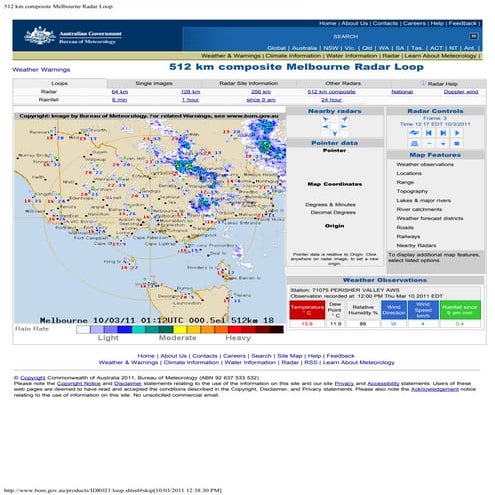Open the Disclaimer link in footer text
This screenshot has height=495, width=495.
pos(128,383)
